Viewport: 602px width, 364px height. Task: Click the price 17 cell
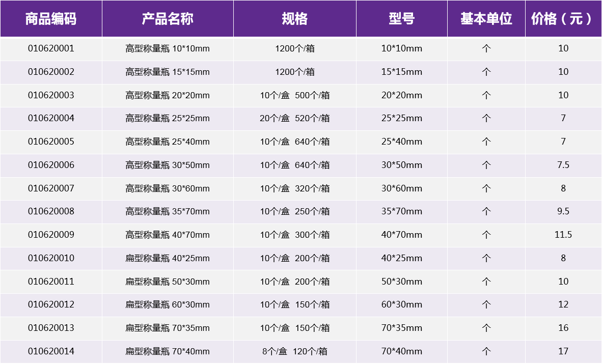coord(563,351)
